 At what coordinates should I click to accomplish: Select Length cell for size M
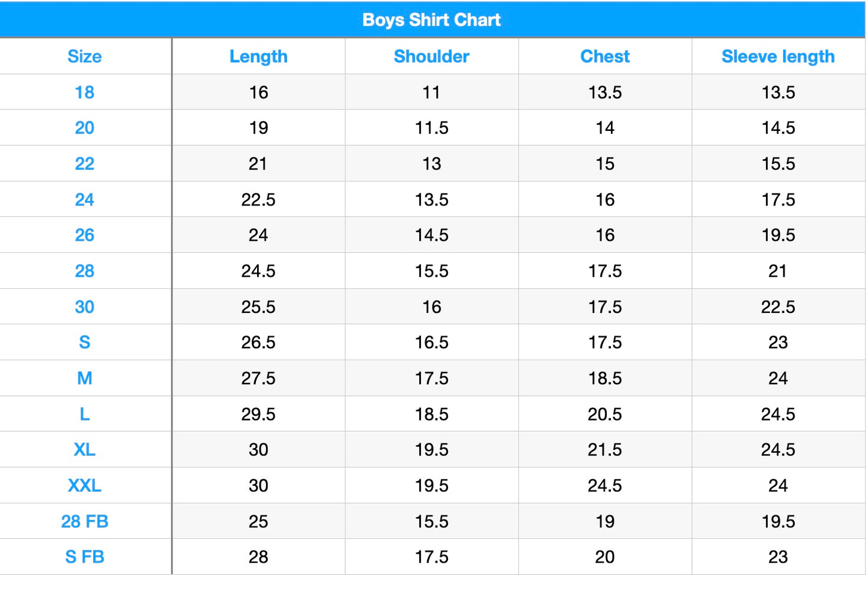pyautogui.click(x=258, y=378)
